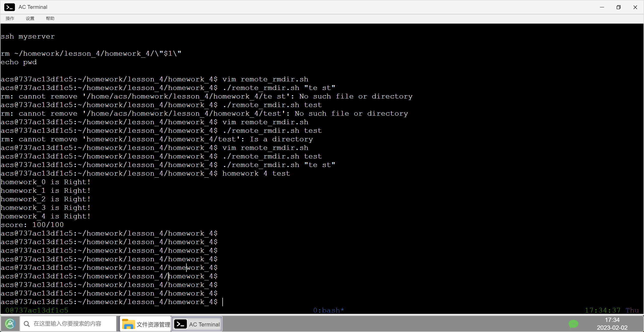
Task: Open 文件资源管理 file manager from taskbar
Action: (x=145, y=324)
